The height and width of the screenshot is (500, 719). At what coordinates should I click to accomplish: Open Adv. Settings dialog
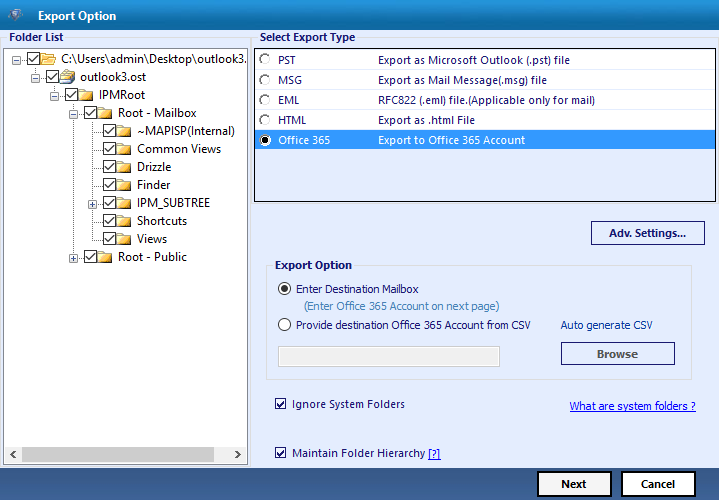(647, 233)
